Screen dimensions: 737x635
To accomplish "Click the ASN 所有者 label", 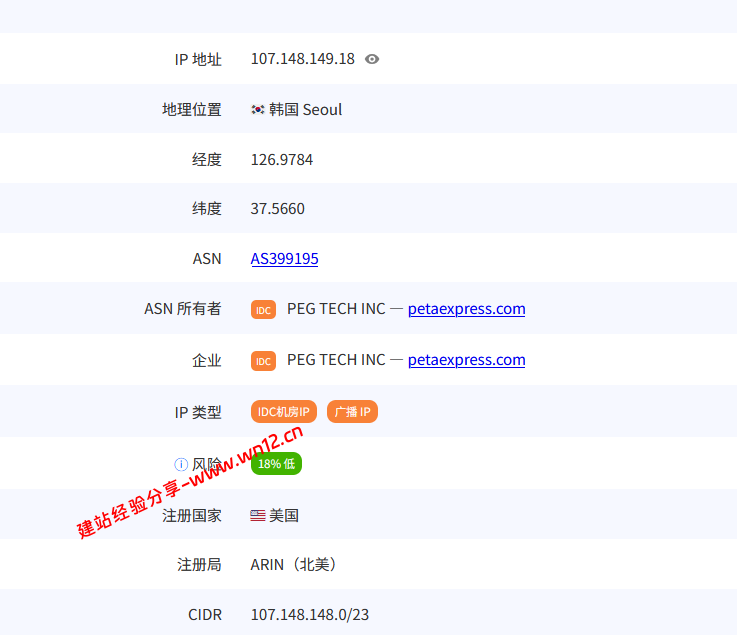I will coord(183,309).
